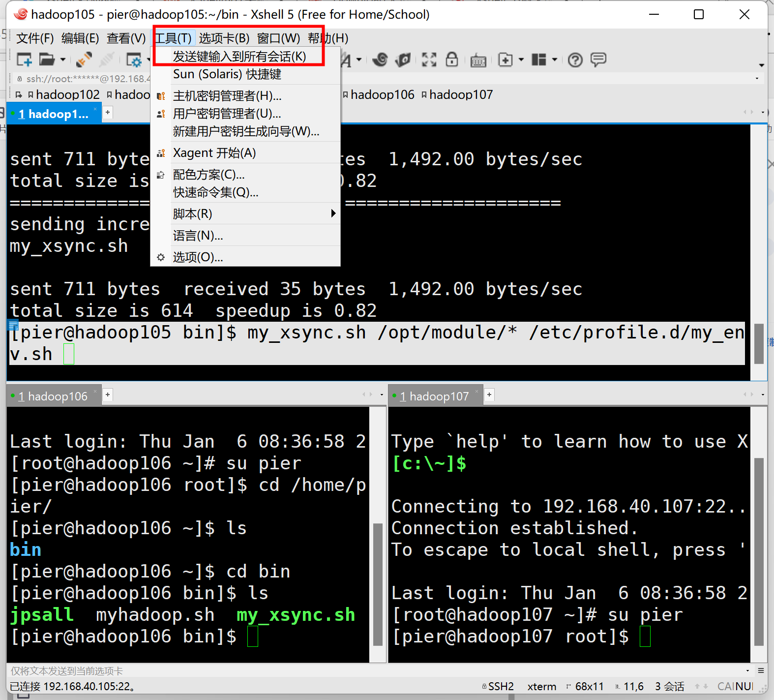The image size is (774, 700).
Task: Click the session properties gear icon
Action: coord(134,60)
